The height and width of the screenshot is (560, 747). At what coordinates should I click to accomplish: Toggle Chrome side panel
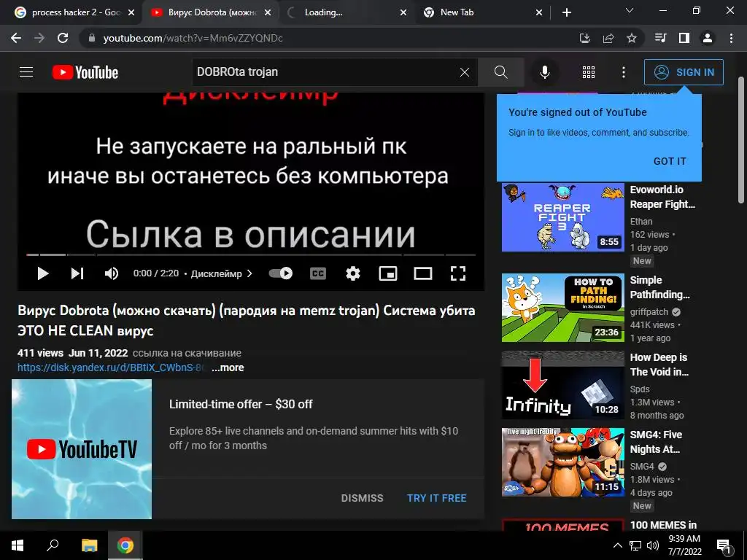tap(684, 38)
